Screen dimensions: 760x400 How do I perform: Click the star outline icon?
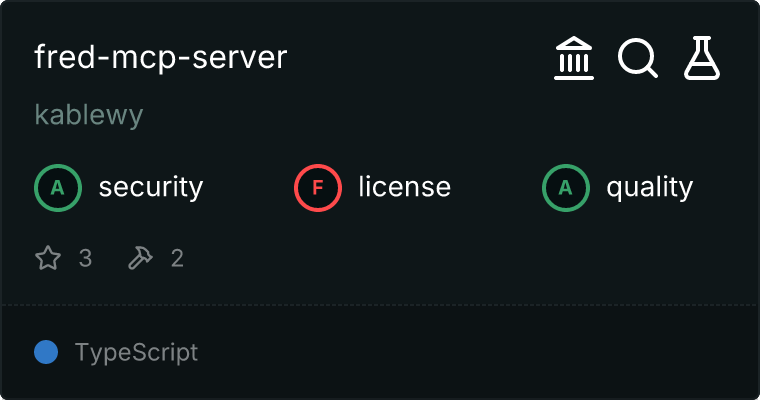(48, 259)
